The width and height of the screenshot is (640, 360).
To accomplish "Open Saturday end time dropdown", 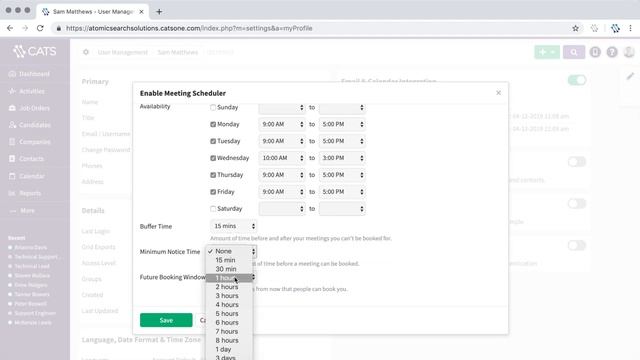I will (x=342, y=209).
